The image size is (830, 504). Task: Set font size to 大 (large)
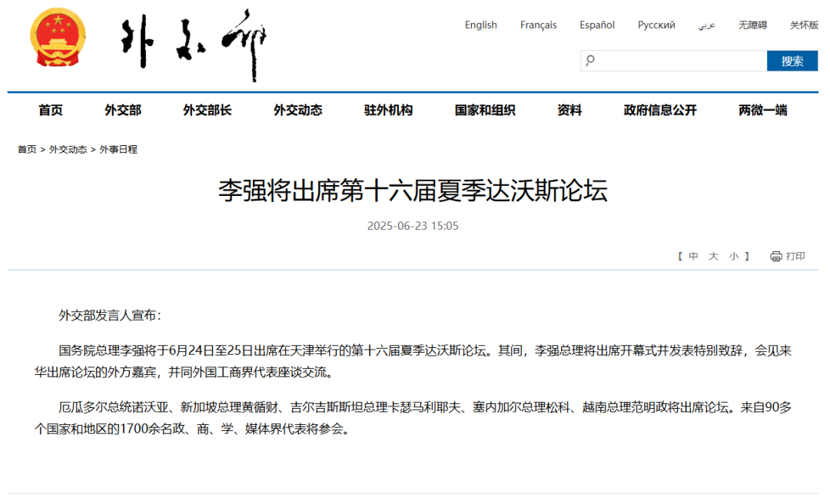pos(713,257)
